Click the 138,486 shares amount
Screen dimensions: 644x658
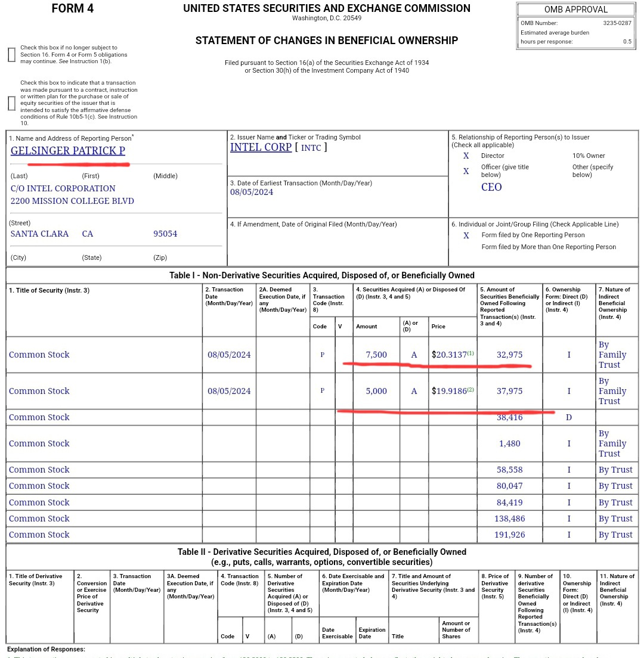click(510, 519)
